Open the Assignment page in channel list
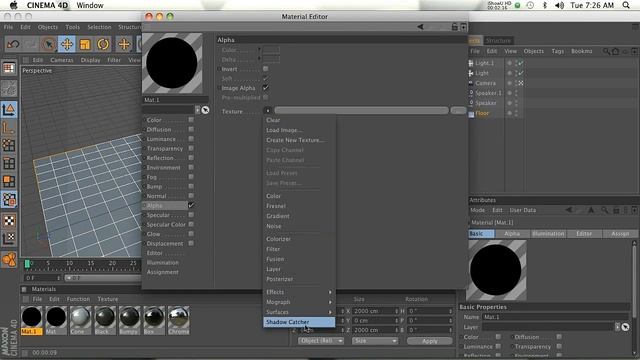This screenshot has width=640, height=360. click(162, 272)
